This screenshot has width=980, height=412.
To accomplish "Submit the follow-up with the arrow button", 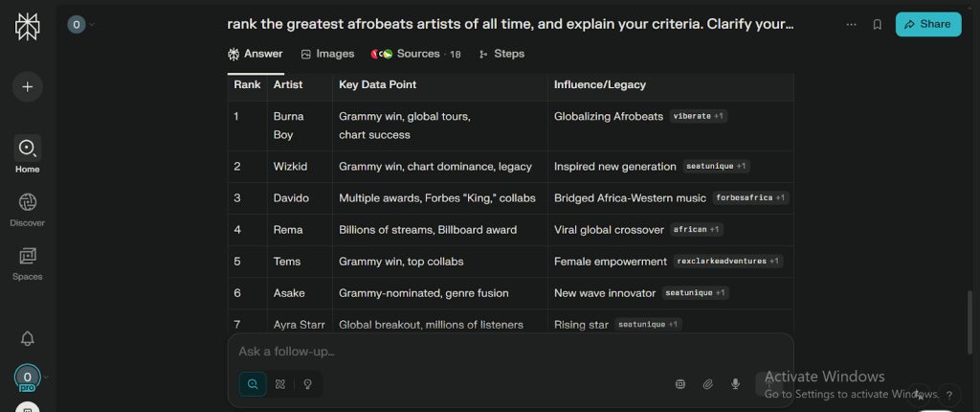I will (x=768, y=384).
